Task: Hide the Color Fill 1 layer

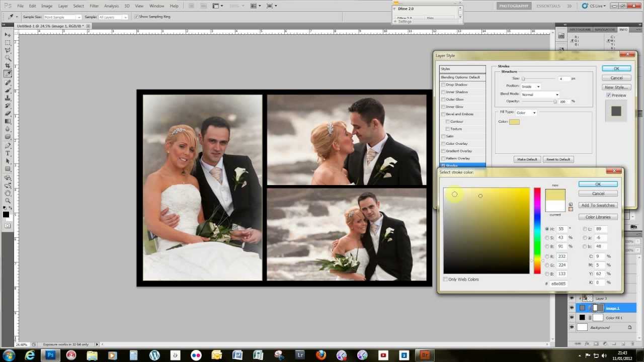Action: coord(572,318)
